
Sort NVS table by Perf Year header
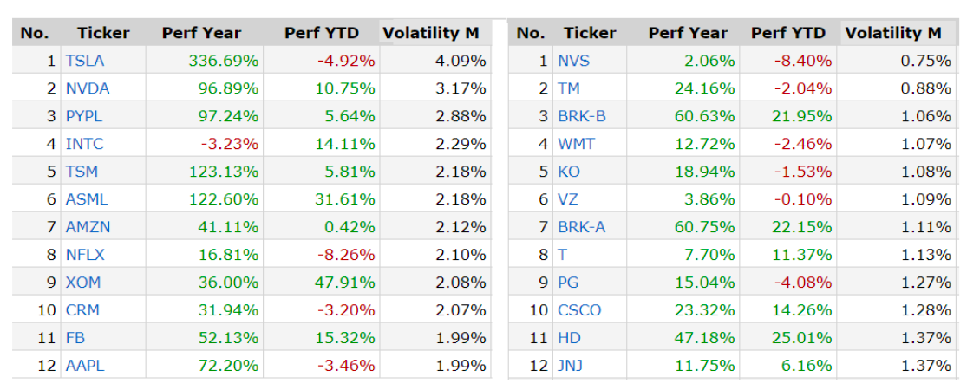(x=688, y=33)
